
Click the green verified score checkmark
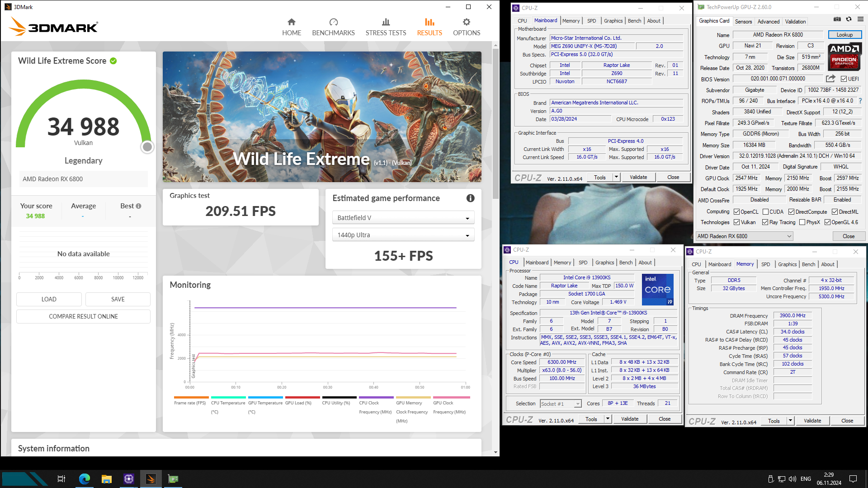pyautogui.click(x=113, y=61)
